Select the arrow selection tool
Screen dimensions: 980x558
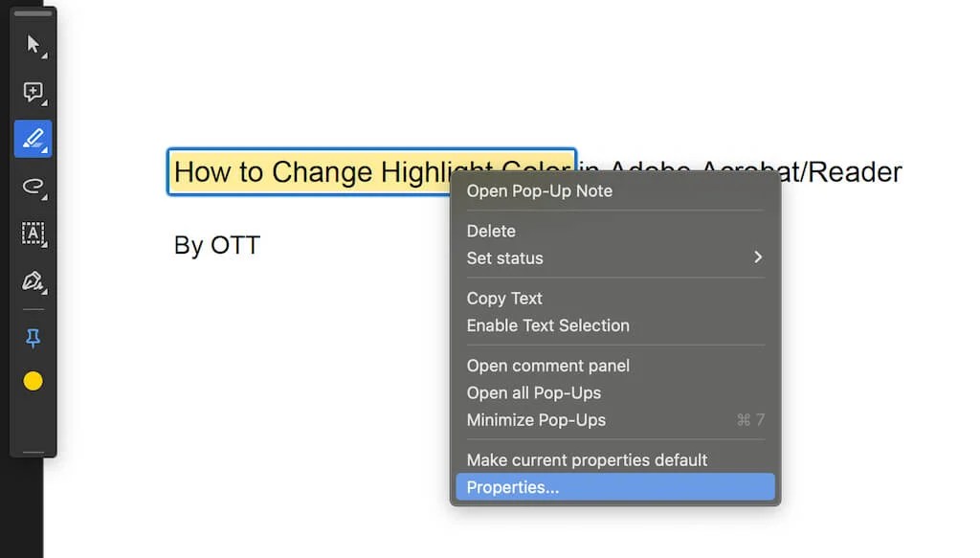point(33,43)
